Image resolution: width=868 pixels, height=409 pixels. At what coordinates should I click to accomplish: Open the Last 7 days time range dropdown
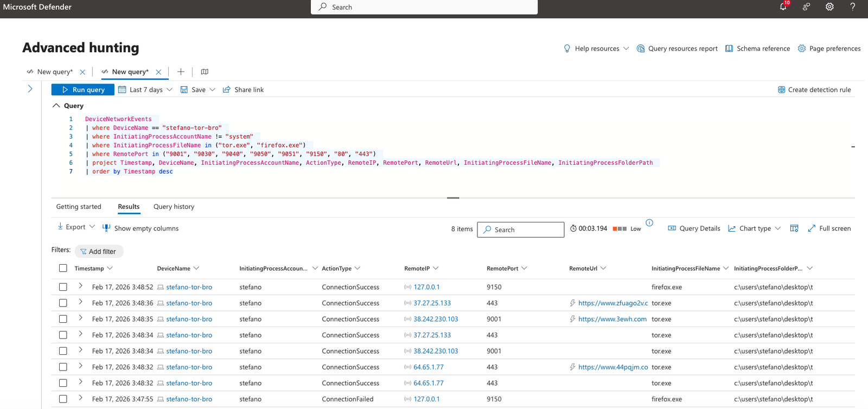coord(145,90)
